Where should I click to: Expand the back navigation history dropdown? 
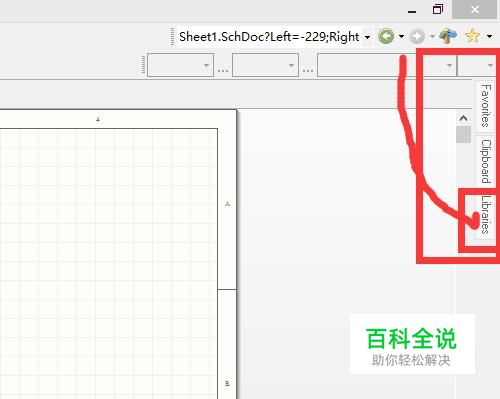pos(402,36)
